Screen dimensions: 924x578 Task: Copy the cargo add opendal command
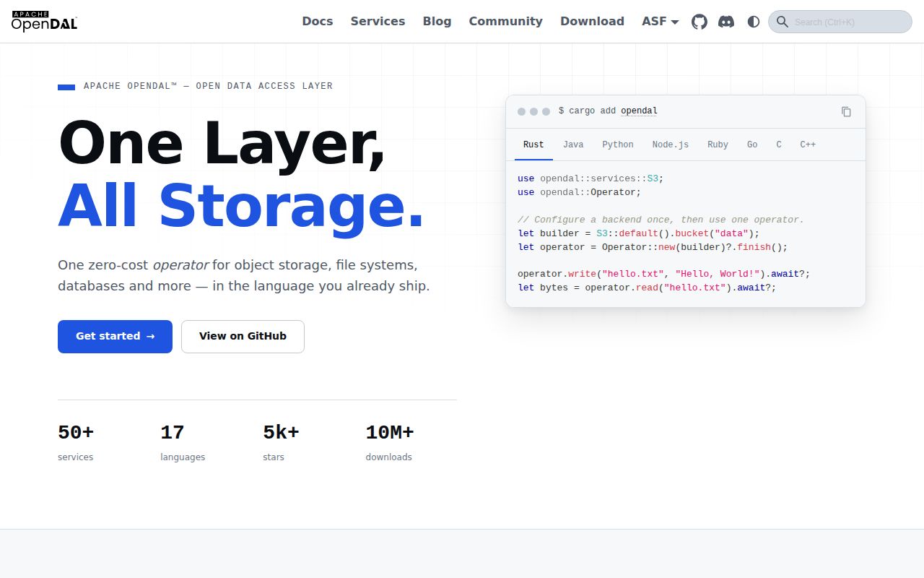click(x=846, y=111)
